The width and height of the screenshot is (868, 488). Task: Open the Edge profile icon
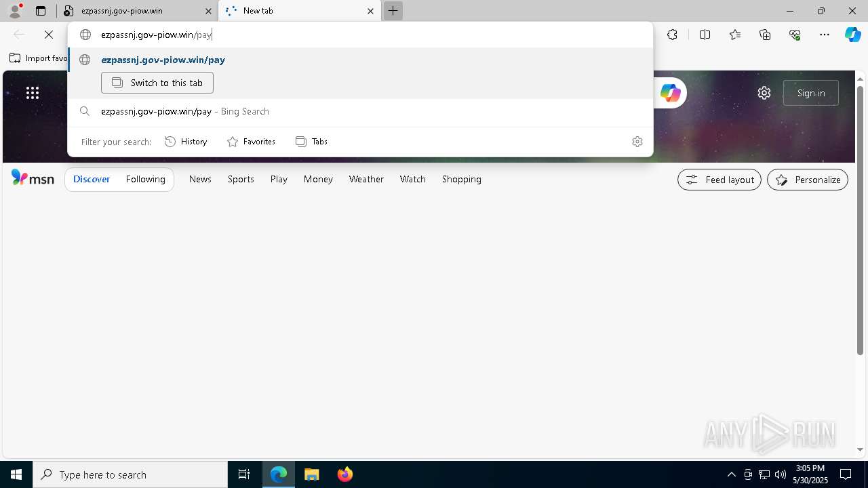15,10
